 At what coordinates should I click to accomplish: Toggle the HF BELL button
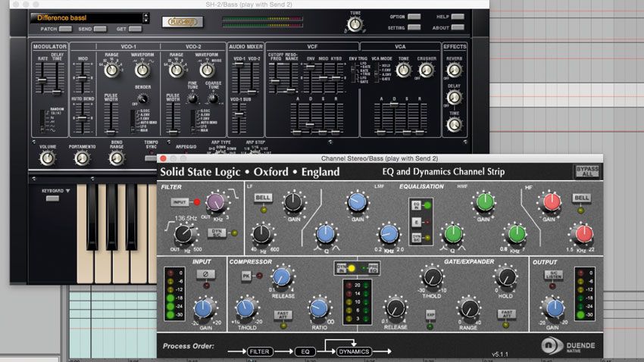[582, 198]
